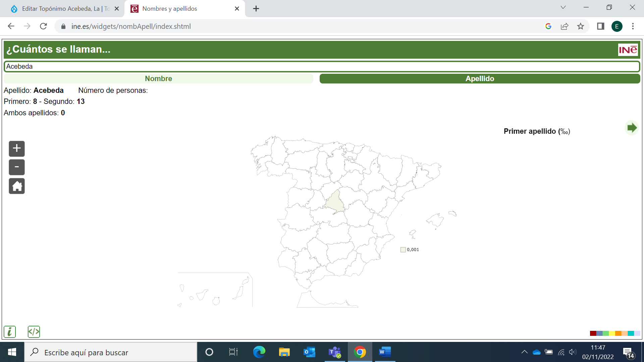644x362 pixels.
Task: Open the browser side panel icon
Action: pyautogui.click(x=600, y=26)
